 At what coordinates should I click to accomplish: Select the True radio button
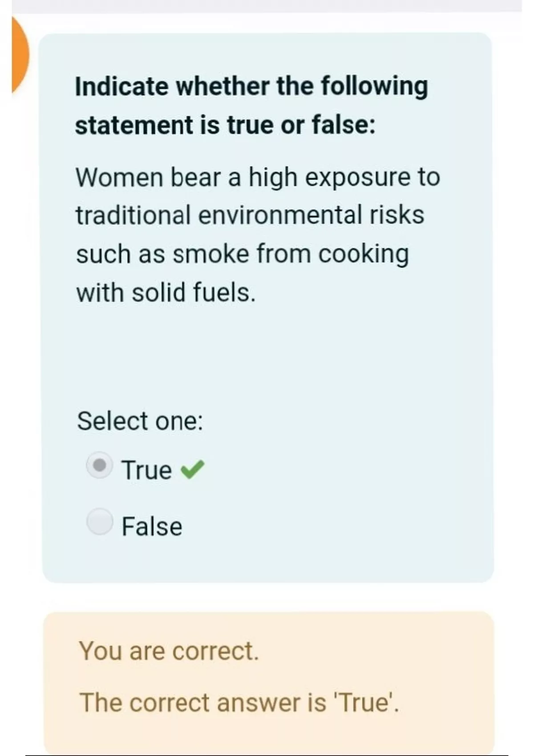pyautogui.click(x=99, y=466)
